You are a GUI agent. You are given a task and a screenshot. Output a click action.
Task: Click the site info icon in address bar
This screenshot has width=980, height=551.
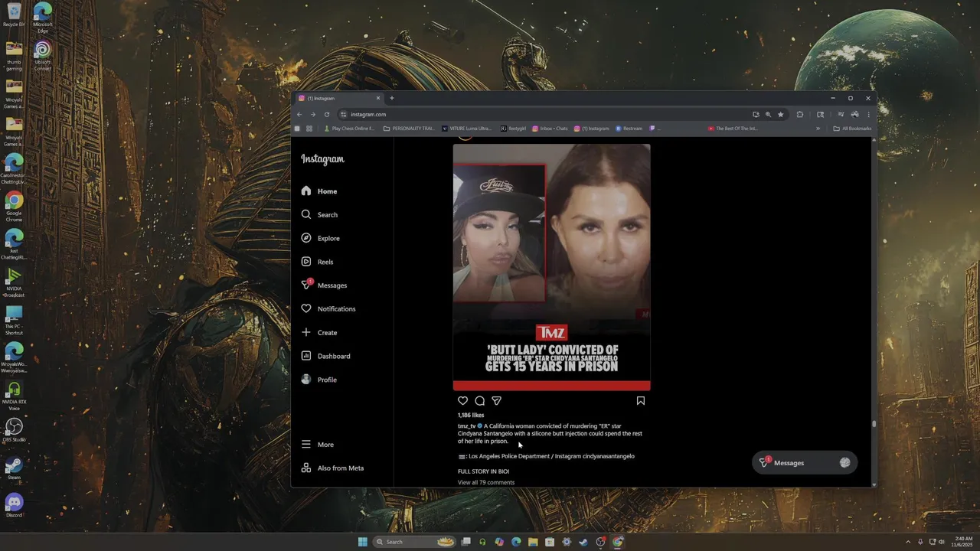[344, 115]
